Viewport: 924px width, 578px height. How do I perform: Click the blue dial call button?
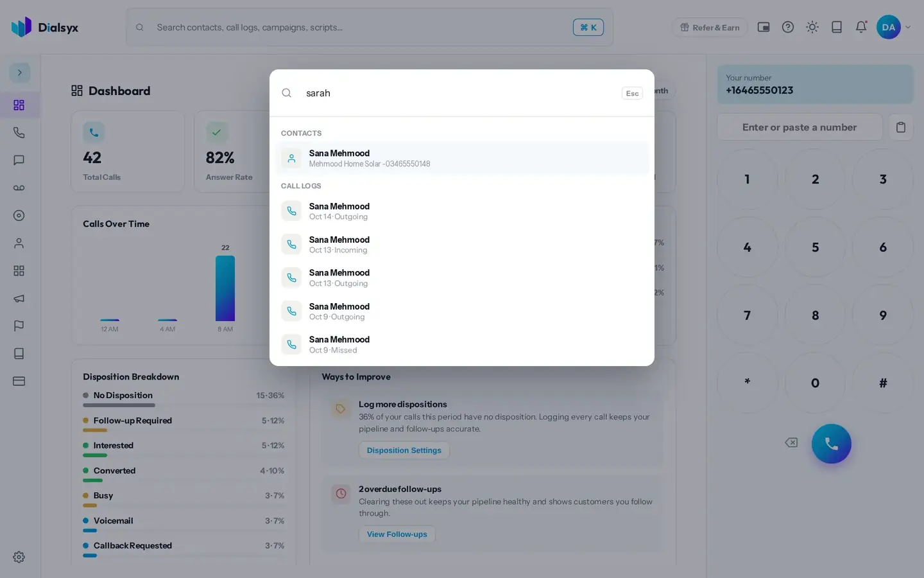click(x=831, y=444)
